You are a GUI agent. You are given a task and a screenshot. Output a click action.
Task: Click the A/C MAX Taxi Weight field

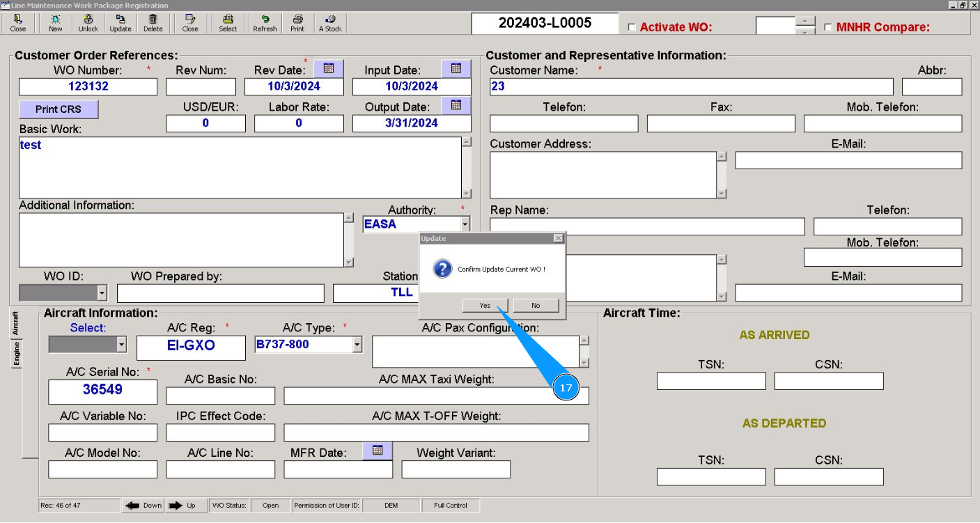[436, 396]
